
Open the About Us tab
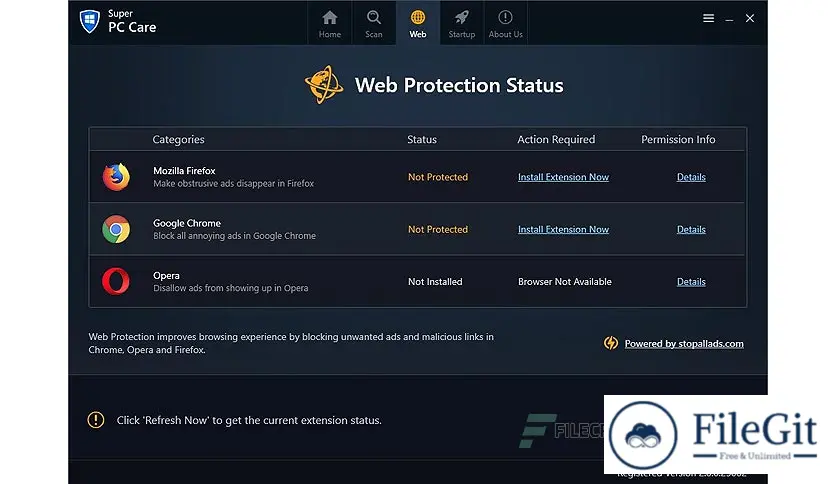tap(505, 23)
